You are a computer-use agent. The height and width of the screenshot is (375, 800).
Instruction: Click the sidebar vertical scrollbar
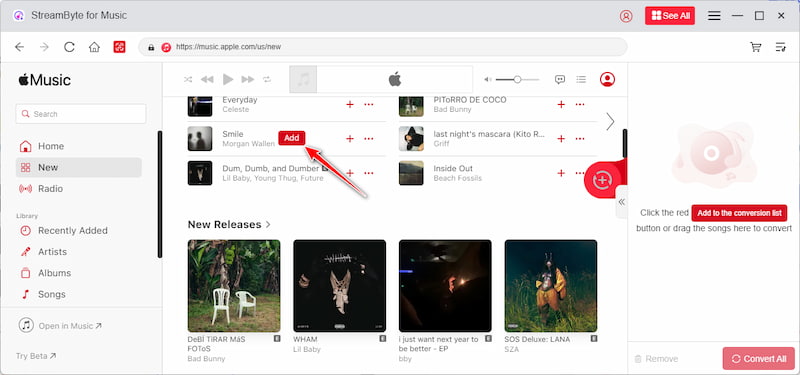pyautogui.click(x=160, y=194)
